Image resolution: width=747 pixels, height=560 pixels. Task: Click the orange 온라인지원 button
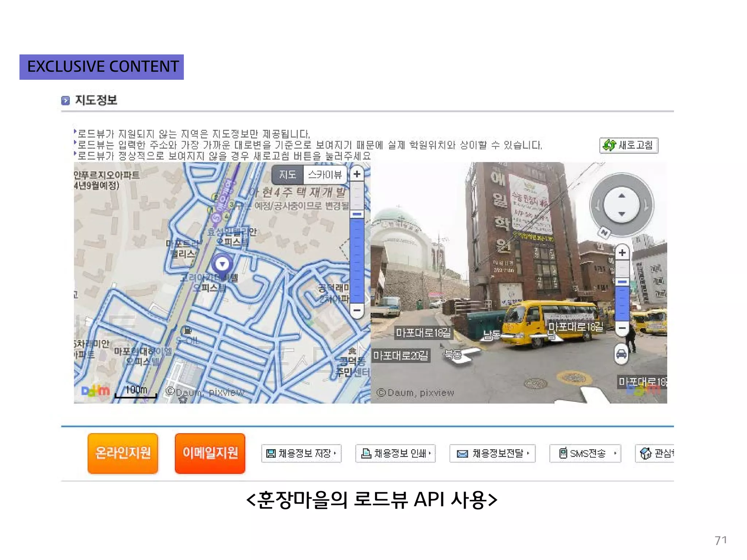point(123,453)
